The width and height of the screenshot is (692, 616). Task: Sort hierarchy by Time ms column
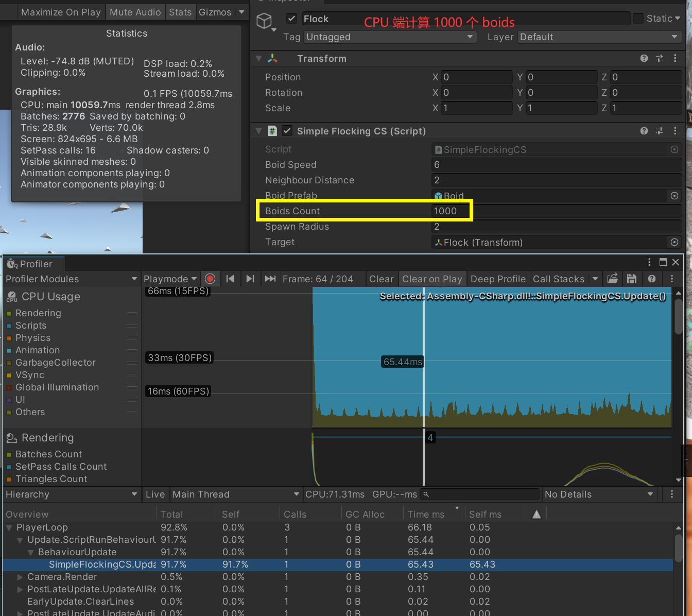(434, 514)
